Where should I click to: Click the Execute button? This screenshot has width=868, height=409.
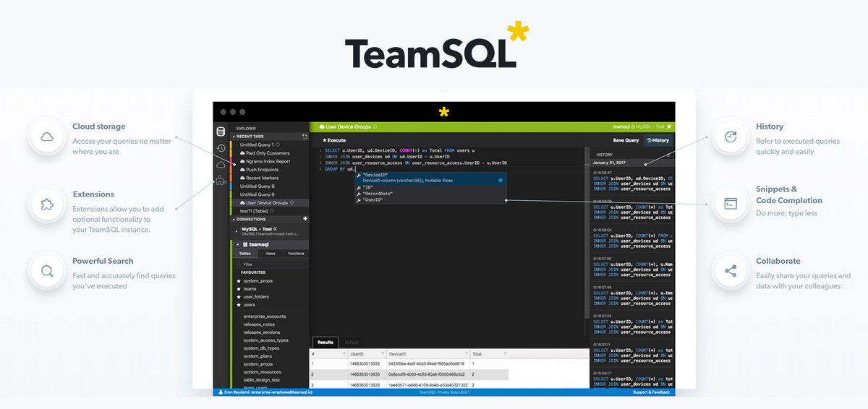(334, 139)
